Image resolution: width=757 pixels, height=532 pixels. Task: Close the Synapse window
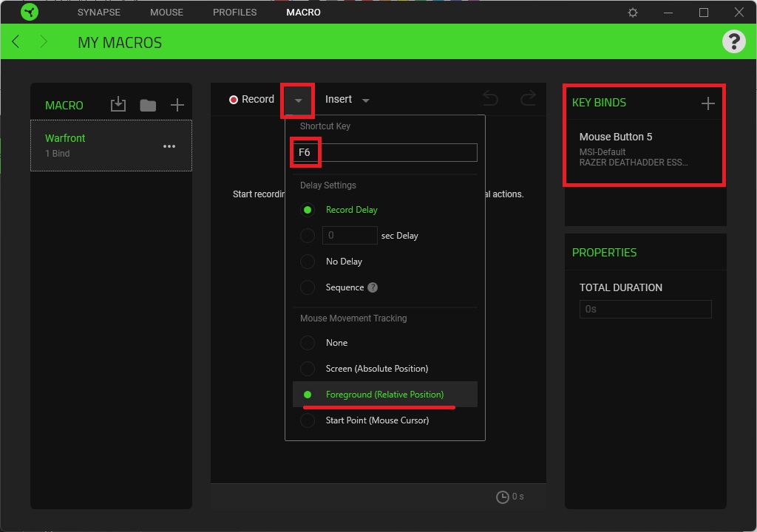[x=739, y=12]
